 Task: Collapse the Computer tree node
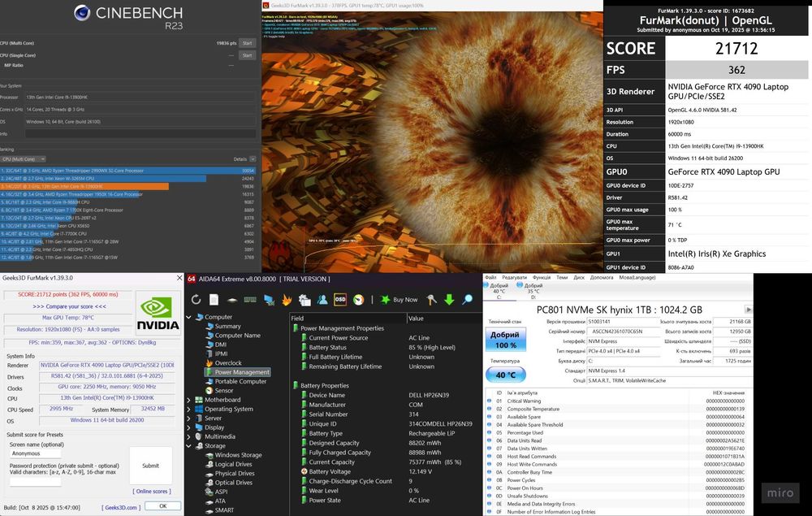pos(189,317)
